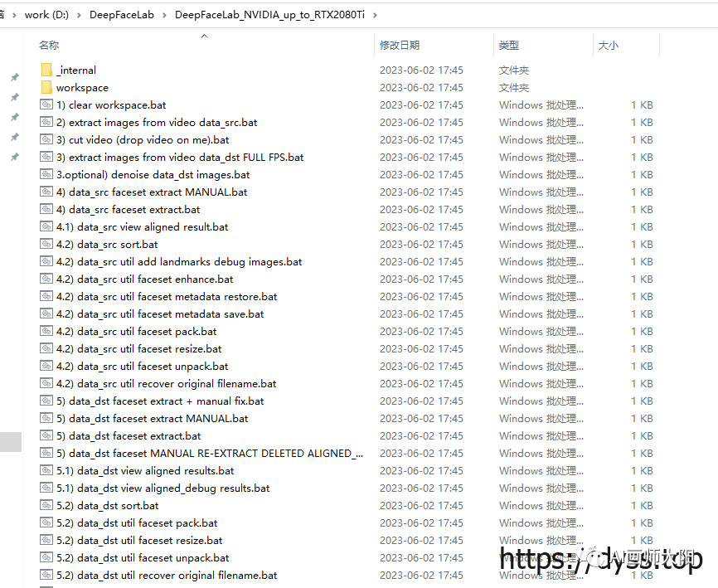This screenshot has width=718, height=588.
Task: Click the icon of '4.2) data_src util faceset metadata restore.bat'
Action: click(x=46, y=296)
